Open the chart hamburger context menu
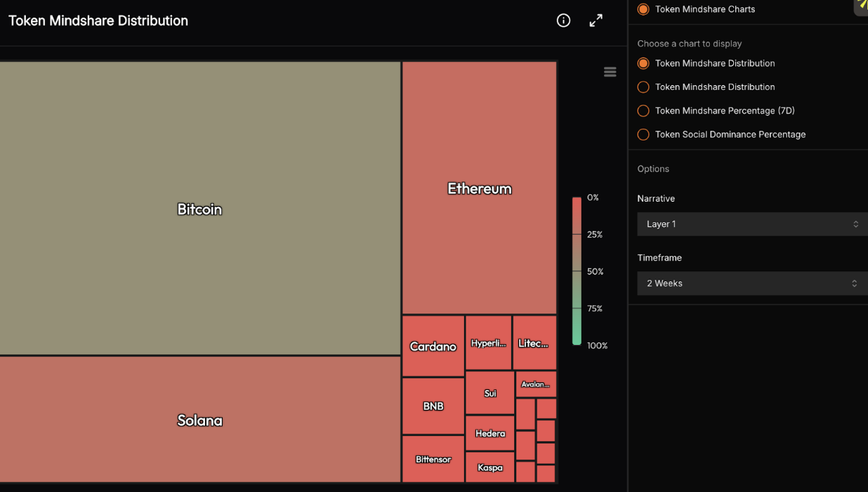 [x=610, y=72]
